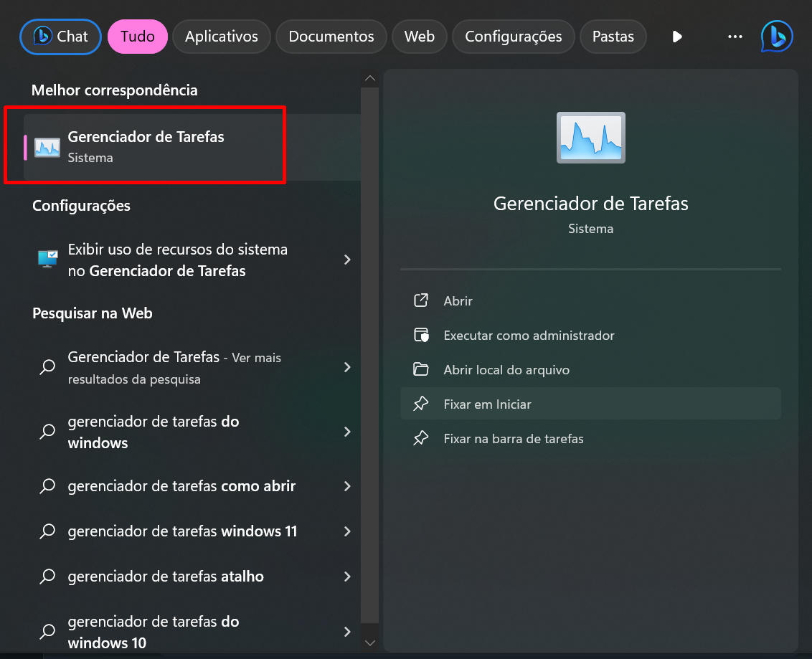Open the three-dot more options menu
This screenshot has width=812, height=659.
click(735, 37)
